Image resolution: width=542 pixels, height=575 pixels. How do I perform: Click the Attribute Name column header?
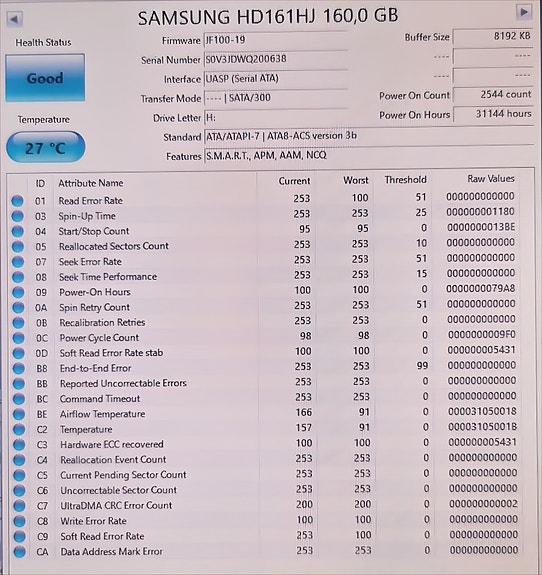pos(91,183)
